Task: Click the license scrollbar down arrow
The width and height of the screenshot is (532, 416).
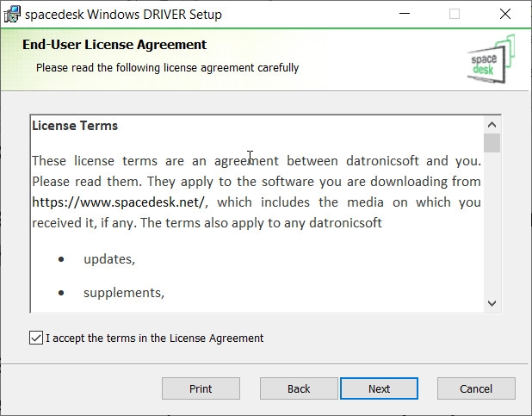Action: pyautogui.click(x=492, y=303)
